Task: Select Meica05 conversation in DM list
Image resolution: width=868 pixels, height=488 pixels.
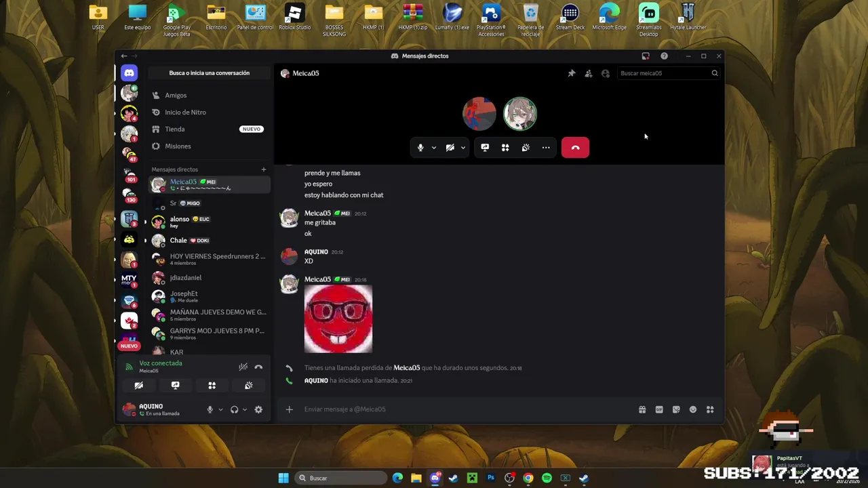Action: [209, 184]
